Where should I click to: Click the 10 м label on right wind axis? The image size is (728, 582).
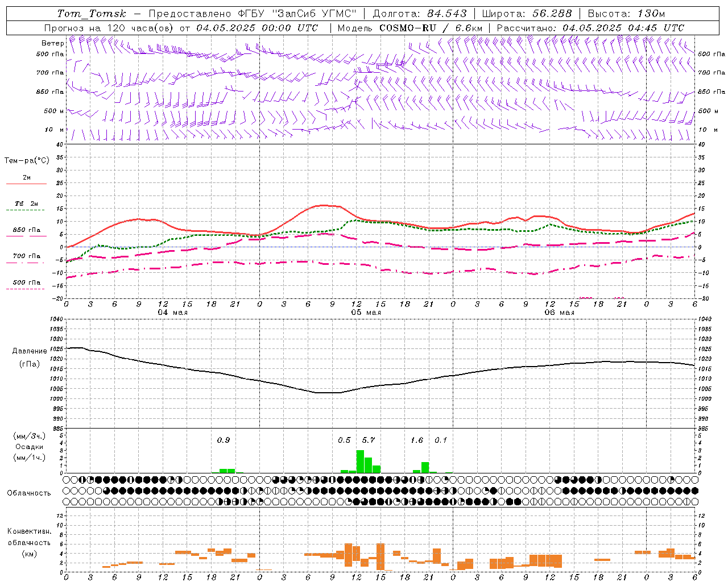(708, 130)
